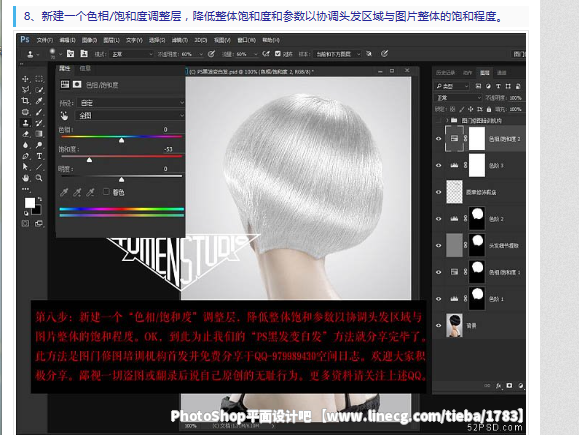Select the Rectangular Marquee tool

pyautogui.click(x=39, y=79)
